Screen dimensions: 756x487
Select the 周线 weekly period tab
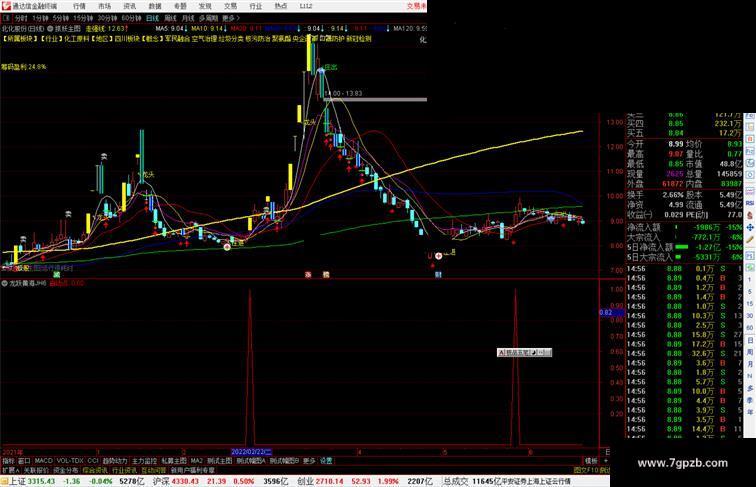[x=170, y=18]
